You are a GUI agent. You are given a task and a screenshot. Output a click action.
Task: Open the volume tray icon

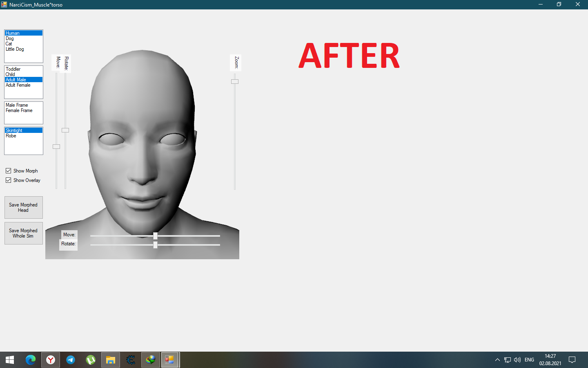click(517, 360)
